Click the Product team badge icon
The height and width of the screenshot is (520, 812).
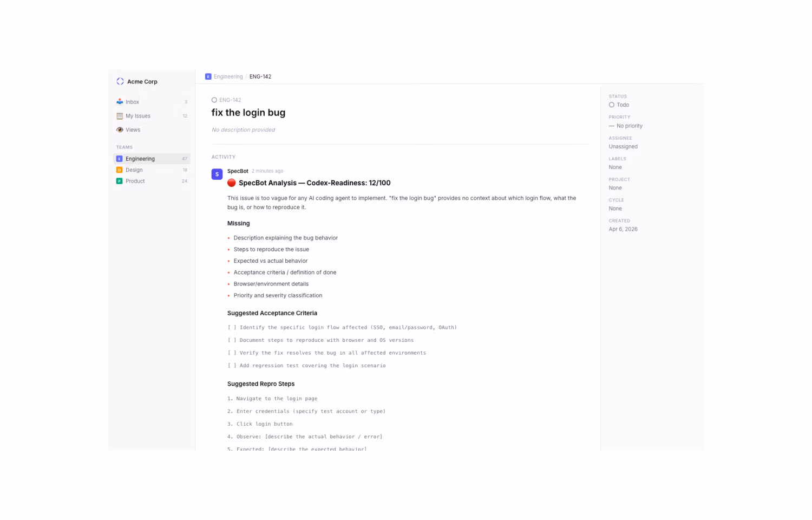(x=119, y=181)
